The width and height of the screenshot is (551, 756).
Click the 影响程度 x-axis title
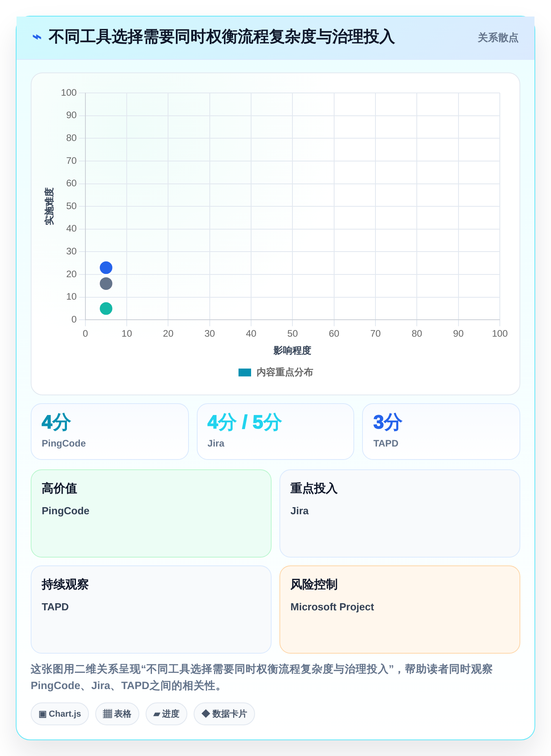(292, 350)
